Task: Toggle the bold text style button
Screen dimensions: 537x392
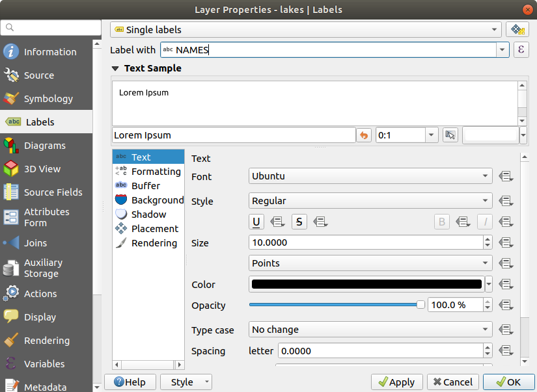Action: point(442,222)
